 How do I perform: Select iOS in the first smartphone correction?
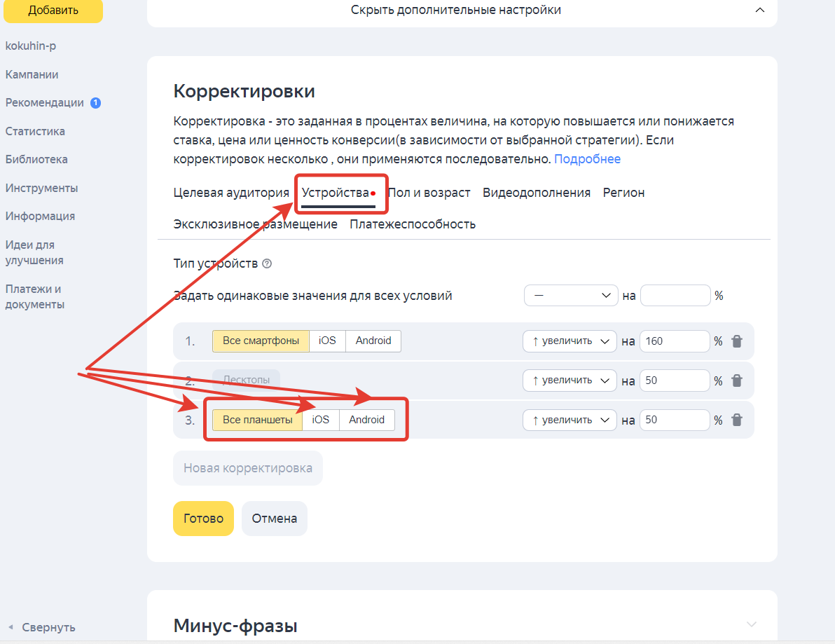pos(327,341)
